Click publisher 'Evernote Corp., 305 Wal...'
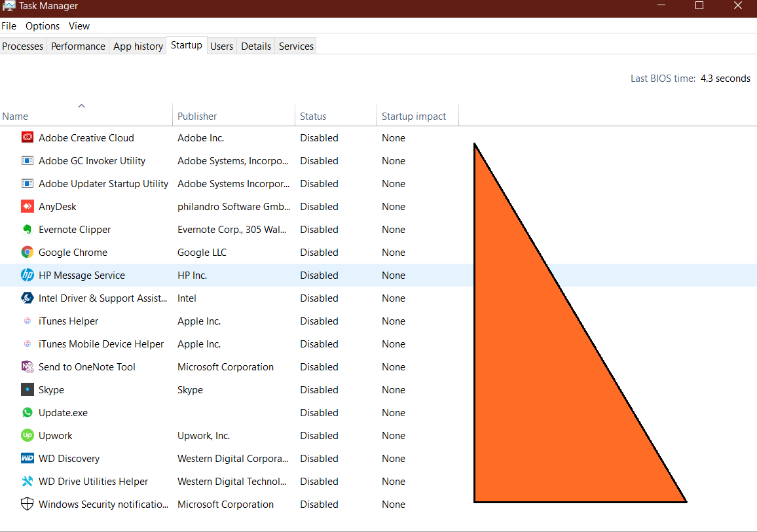This screenshot has height=532, width=757. click(232, 230)
